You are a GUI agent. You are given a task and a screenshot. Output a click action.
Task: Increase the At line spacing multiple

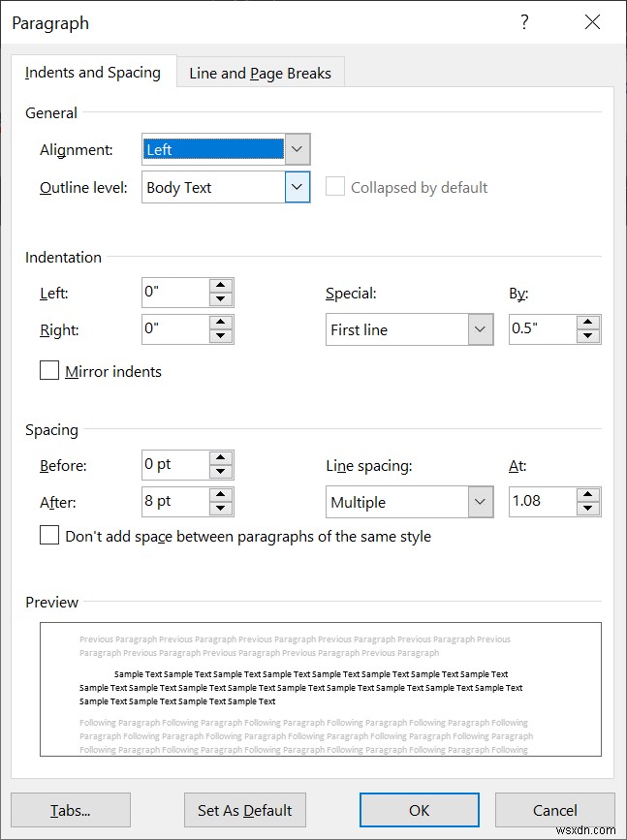[x=589, y=495]
